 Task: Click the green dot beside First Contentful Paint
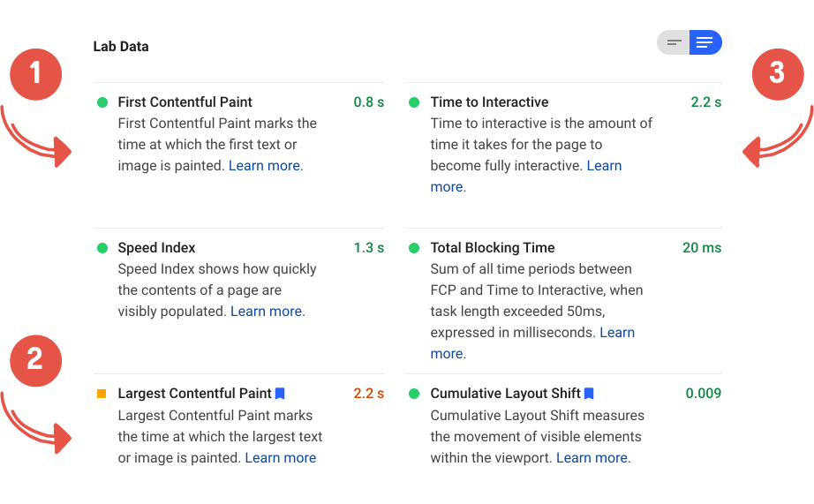point(102,102)
